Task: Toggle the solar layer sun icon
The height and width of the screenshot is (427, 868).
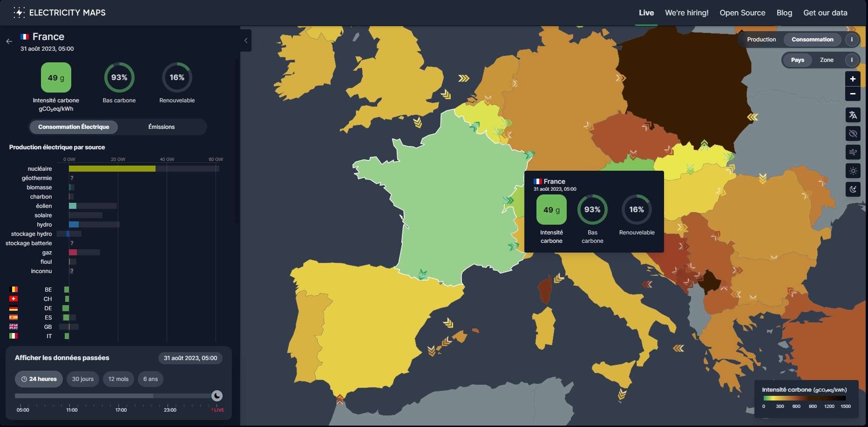Action: (x=853, y=171)
